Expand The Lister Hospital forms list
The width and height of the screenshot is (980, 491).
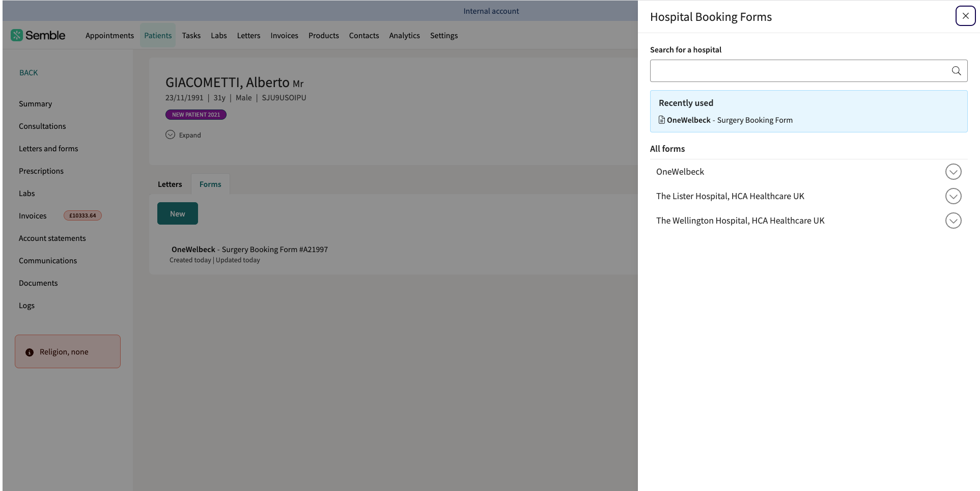pyautogui.click(x=953, y=196)
